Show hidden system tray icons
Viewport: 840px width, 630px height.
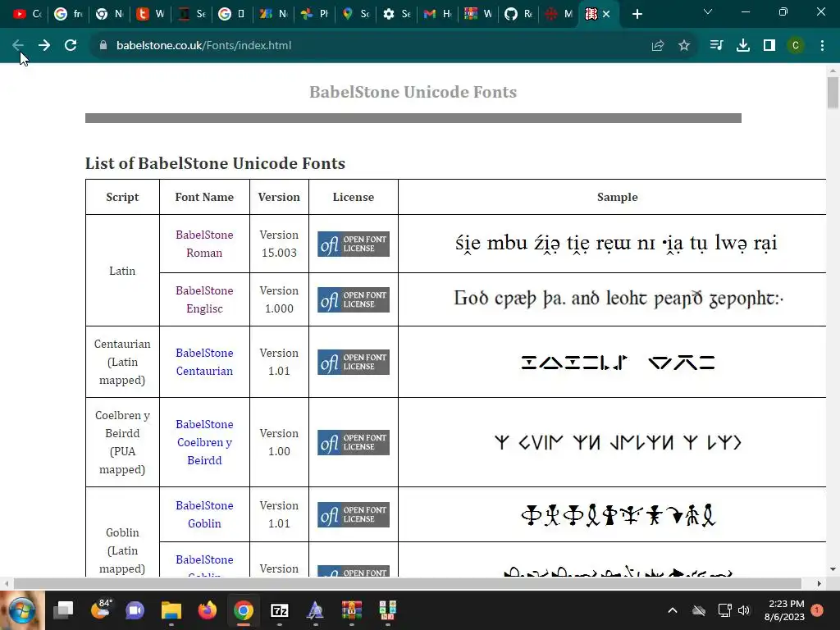coord(673,610)
